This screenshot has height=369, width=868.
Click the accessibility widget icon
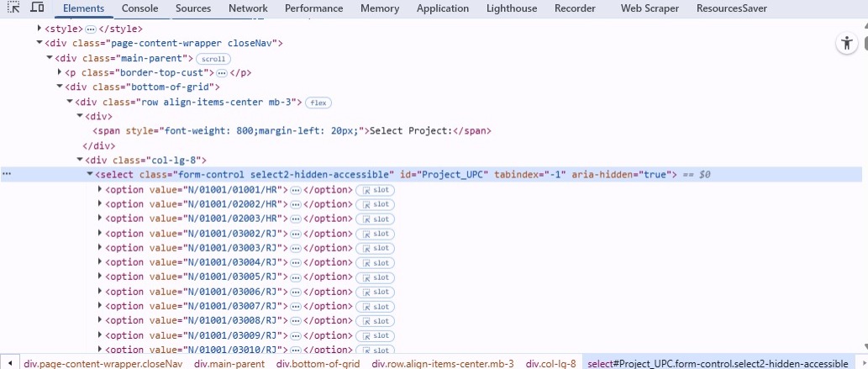tap(846, 45)
